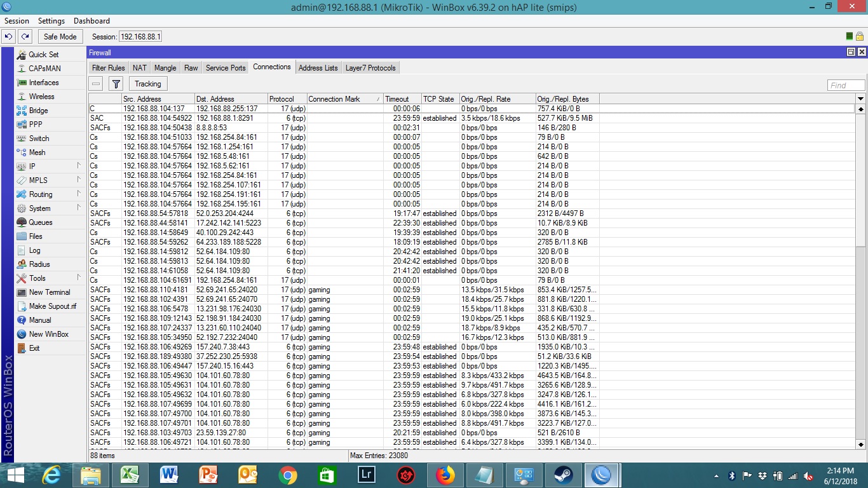The image size is (868, 488).
Task: Sort by the Timeout column
Action: click(402, 99)
